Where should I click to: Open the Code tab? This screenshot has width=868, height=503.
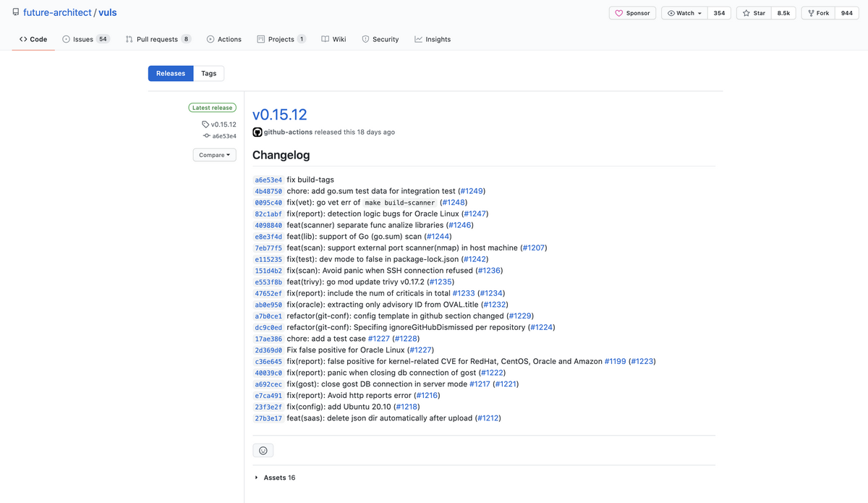pos(33,39)
